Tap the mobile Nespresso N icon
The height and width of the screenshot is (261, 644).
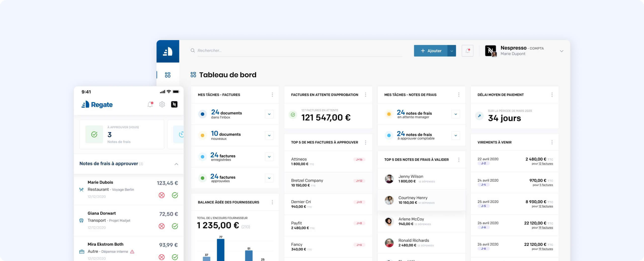click(x=174, y=104)
